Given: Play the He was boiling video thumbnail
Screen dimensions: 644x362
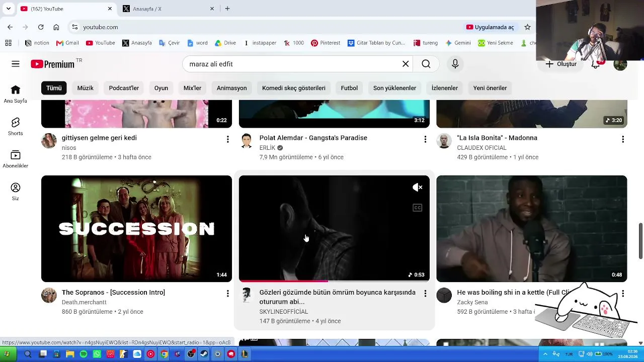Looking at the screenshot, I should (x=532, y=229).
